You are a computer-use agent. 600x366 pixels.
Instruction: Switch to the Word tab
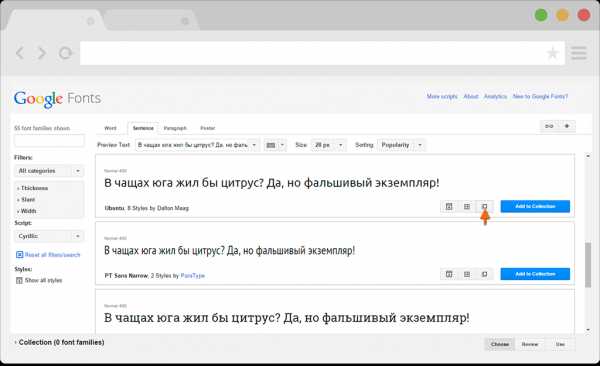point(110,128)
